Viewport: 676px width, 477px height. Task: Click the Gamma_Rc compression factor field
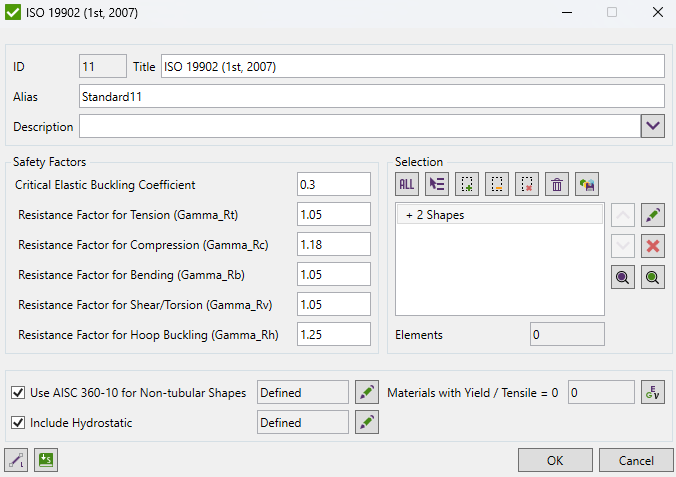pos(333,245)
